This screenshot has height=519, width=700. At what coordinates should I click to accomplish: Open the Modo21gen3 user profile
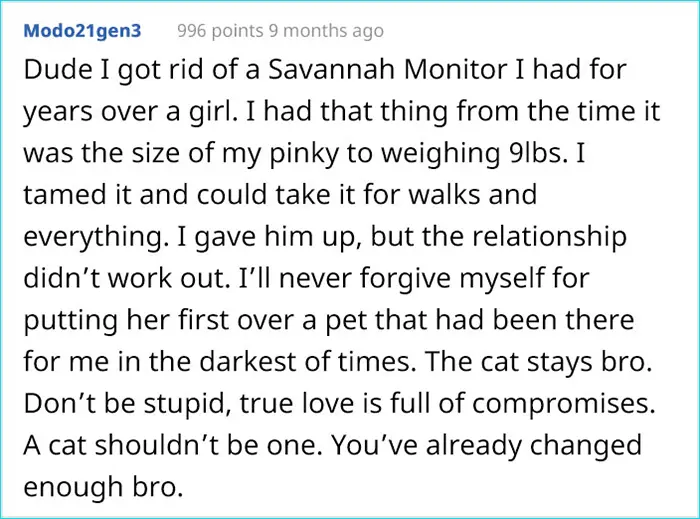coord(83,31)
